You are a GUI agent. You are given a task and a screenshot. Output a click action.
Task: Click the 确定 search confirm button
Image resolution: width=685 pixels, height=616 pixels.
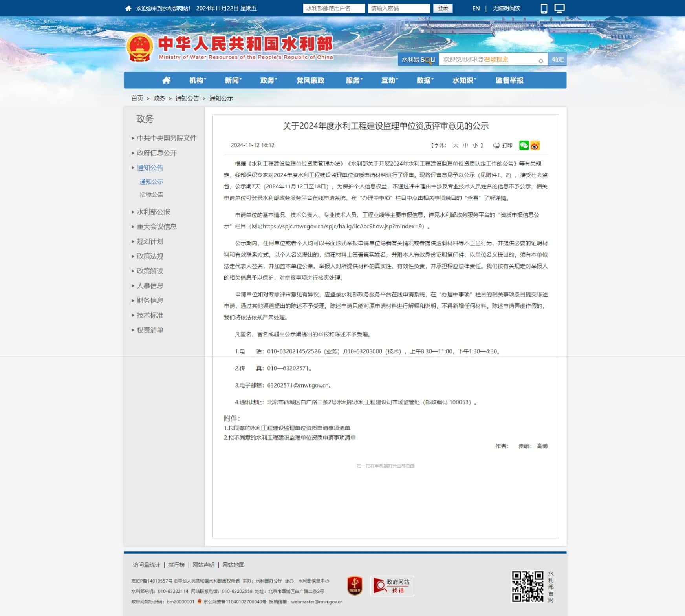coord(557,59)
